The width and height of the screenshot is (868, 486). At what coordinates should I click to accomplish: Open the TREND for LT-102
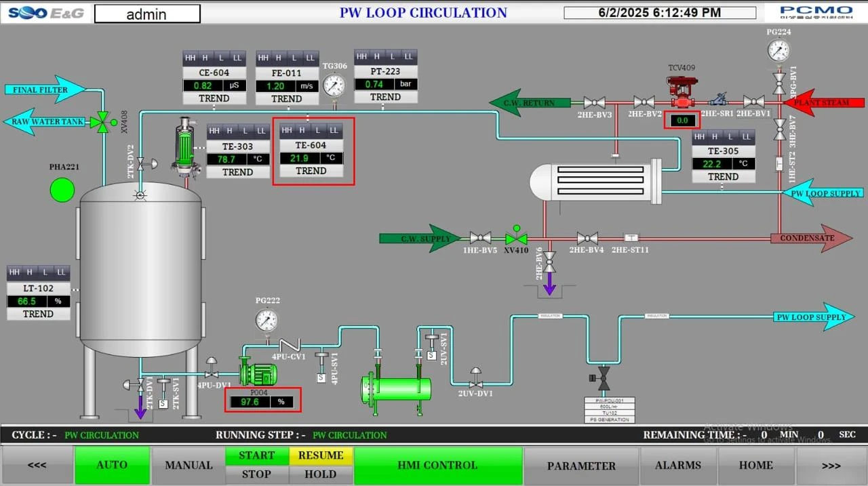[38, 314]
